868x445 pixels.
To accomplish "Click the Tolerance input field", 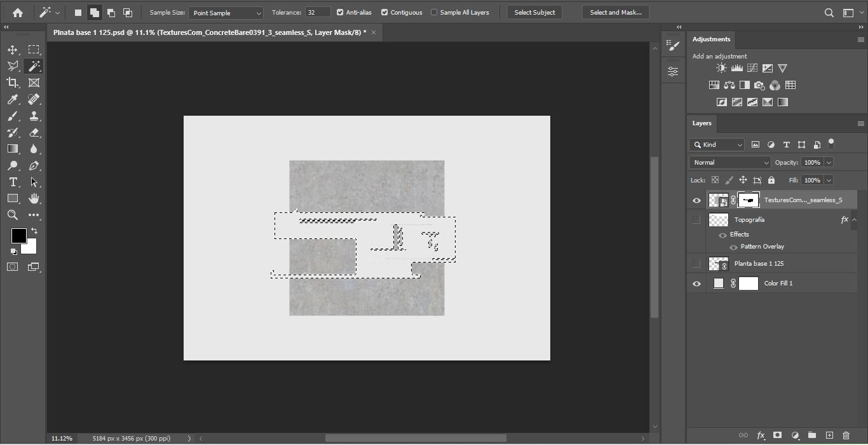I will pos(318,12).
